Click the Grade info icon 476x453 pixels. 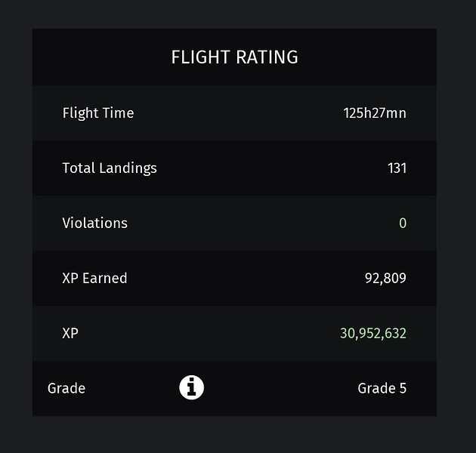(191, 388)
